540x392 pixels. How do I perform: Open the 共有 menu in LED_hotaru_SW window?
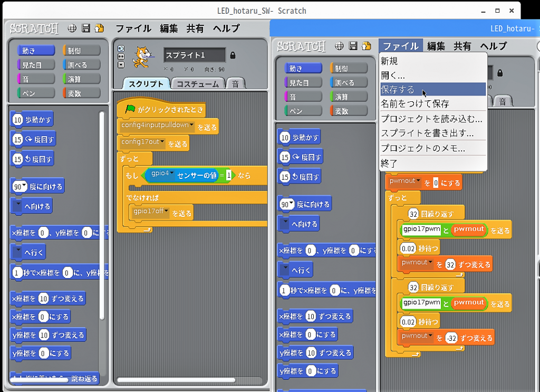[x=195, y=28]
